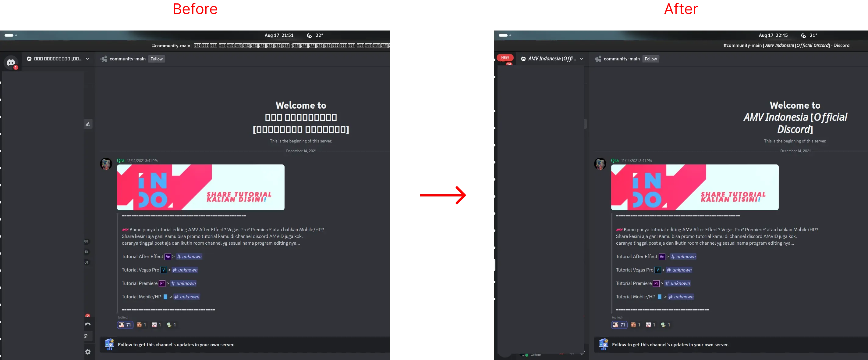Open the SHARE TUTORIAL banner image from Qra

200,187
